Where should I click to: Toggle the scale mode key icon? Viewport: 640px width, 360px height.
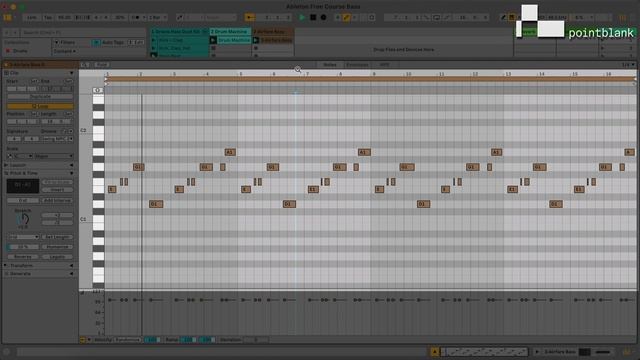tap(179, 18)
